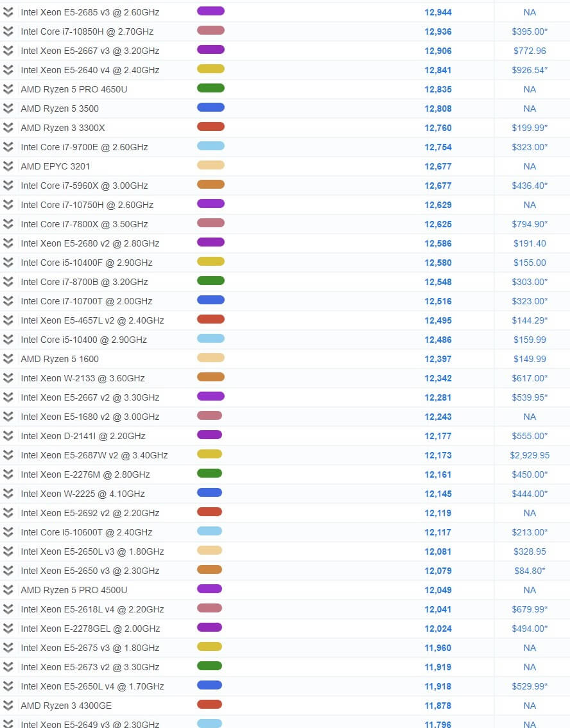This screenshot has width=570, height=728.
Task: Click the score 12,760
Action: click(438, 128)
